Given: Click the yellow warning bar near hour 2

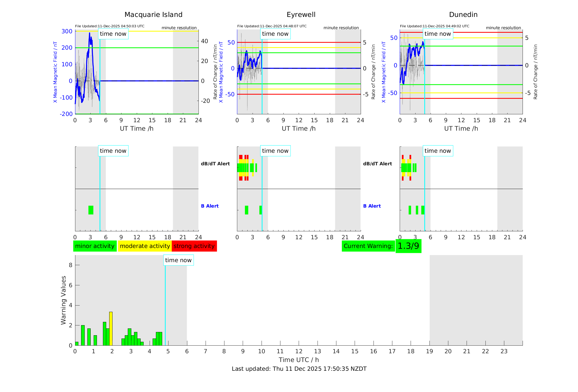Looking at the screenshot, I should (x=111, y=328).
